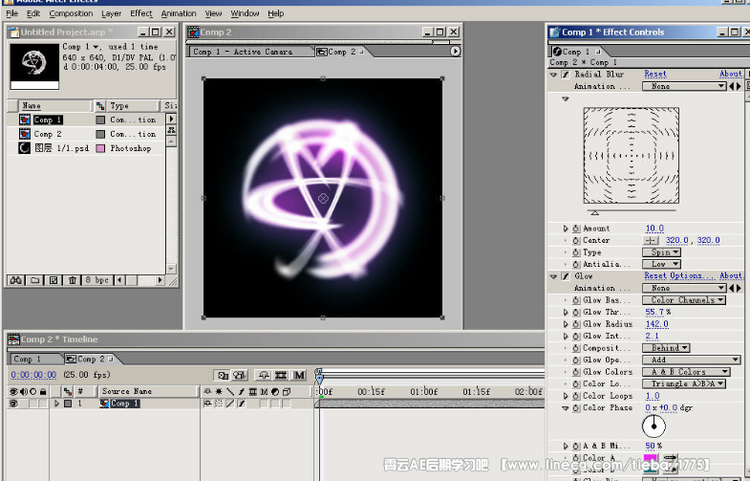Click the lock column header icon
750x481 pixels.
(43, 392)
